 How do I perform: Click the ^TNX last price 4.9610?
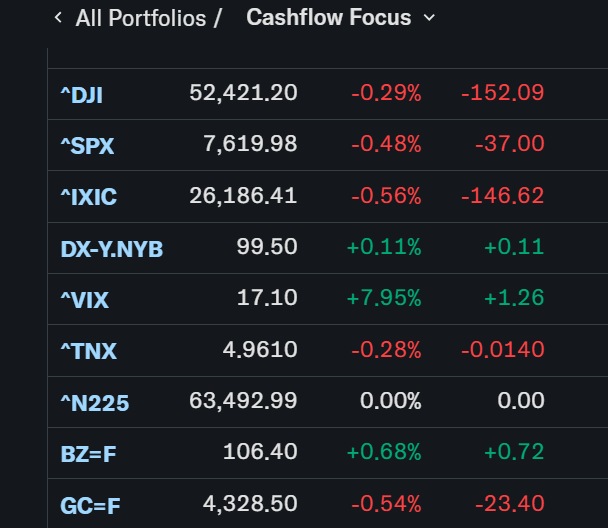[x=260, y=350]
